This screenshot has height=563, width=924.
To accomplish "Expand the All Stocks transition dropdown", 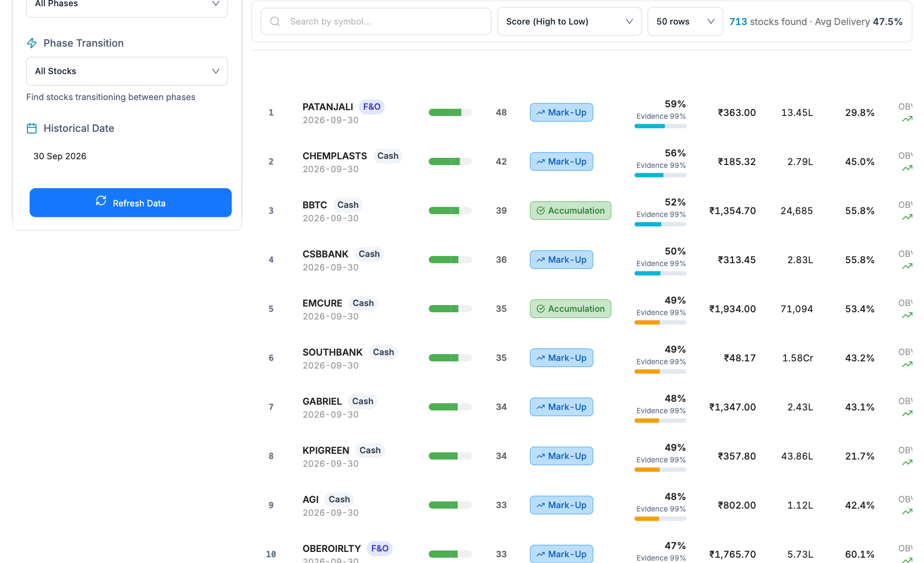I will click(127, 71).
